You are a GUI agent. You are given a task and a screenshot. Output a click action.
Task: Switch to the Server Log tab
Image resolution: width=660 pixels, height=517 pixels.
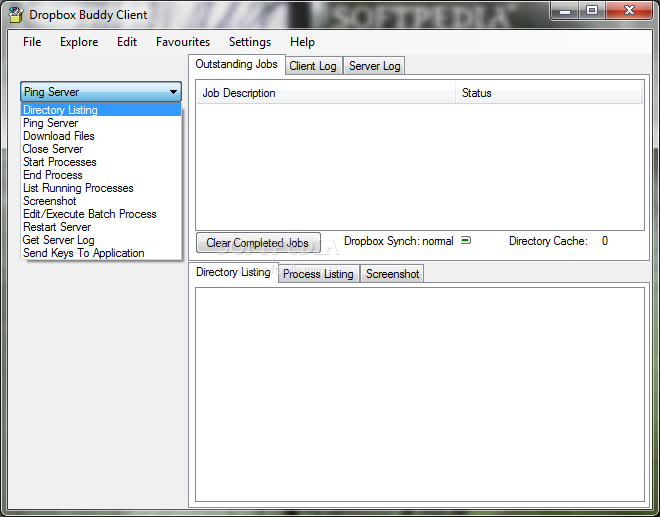click(x=374, y=66)
